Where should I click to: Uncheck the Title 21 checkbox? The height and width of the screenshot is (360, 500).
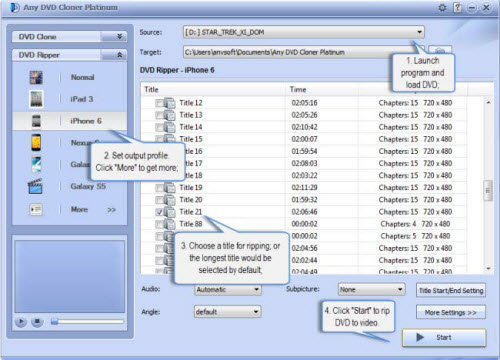coord(159,212)
